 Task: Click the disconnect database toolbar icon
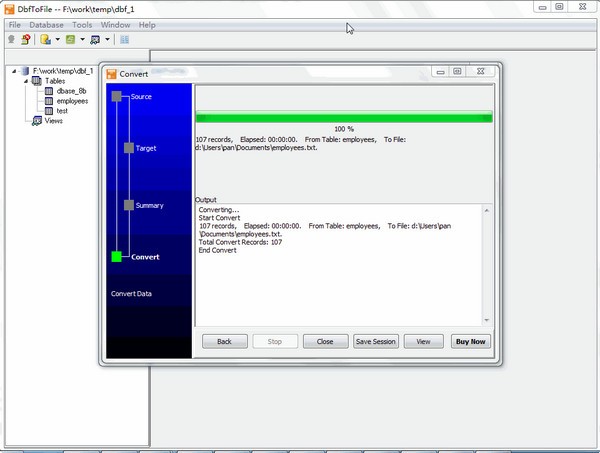(x=26, y=40)
